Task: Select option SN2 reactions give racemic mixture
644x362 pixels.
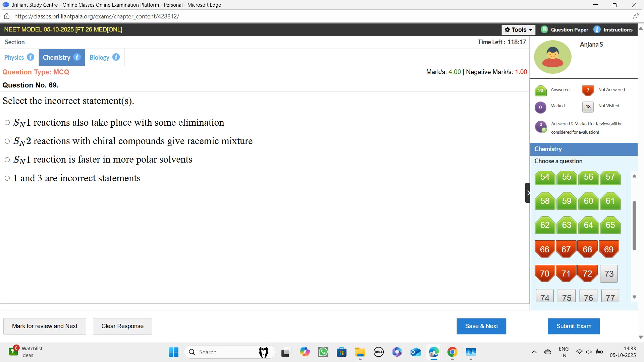Action: [x=7, y=141]
